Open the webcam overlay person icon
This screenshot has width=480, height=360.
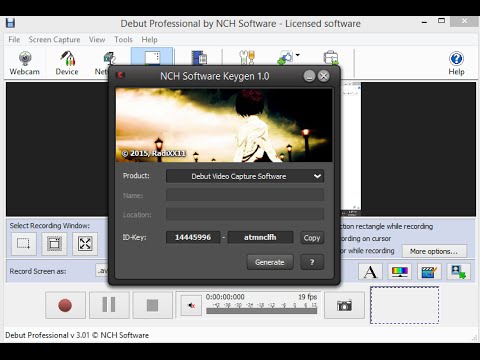point(459,272)
